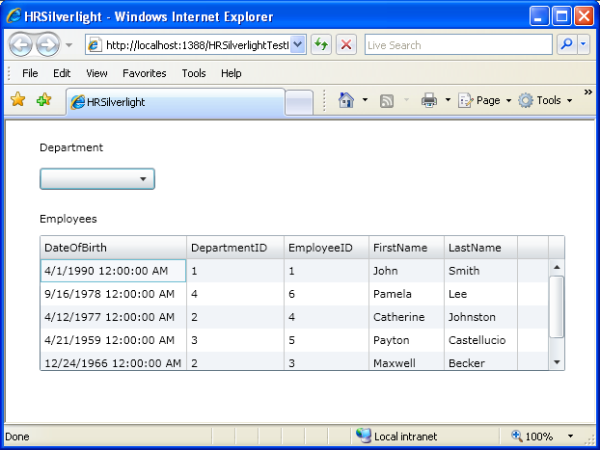Click the LastName cell Smith
Viewport: 600px width, 450px height.
pos(481,271)
